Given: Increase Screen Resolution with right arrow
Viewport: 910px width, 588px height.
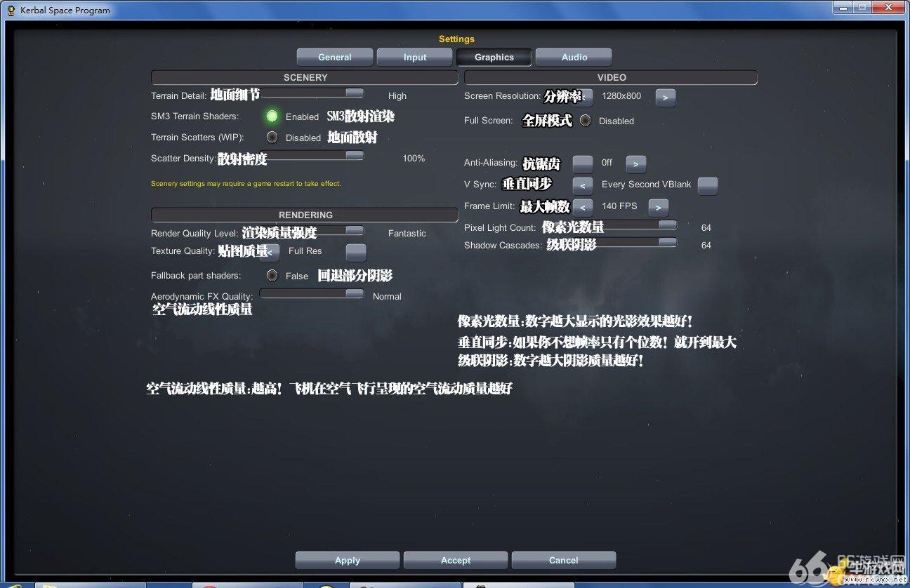Looking at the screenshot, I should [x=666, y=98].
